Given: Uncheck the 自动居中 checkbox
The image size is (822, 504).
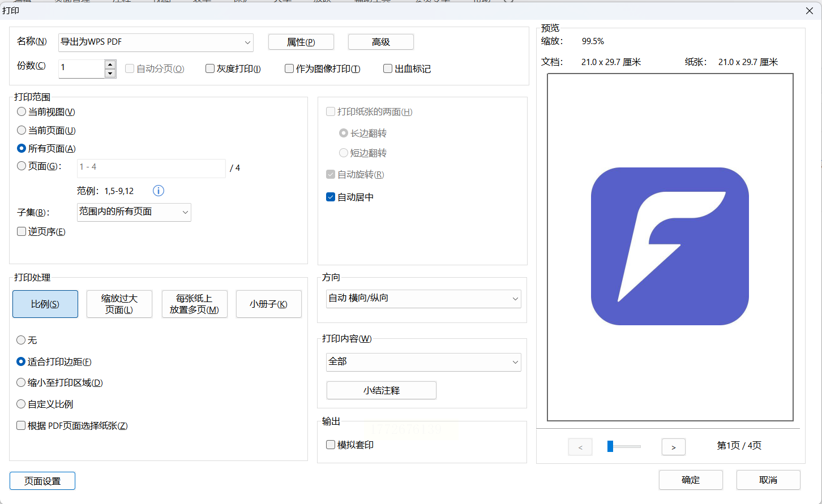Looking at the screenshot, I should point(331,197).
